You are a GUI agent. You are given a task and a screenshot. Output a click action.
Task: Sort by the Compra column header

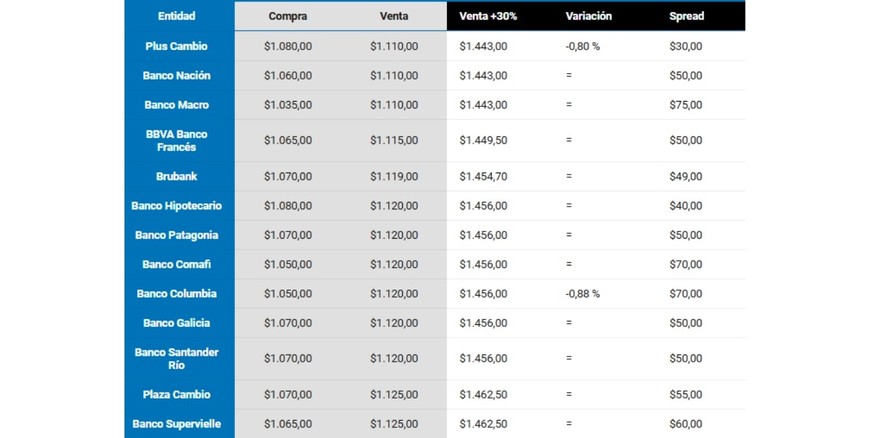[288, 16]
